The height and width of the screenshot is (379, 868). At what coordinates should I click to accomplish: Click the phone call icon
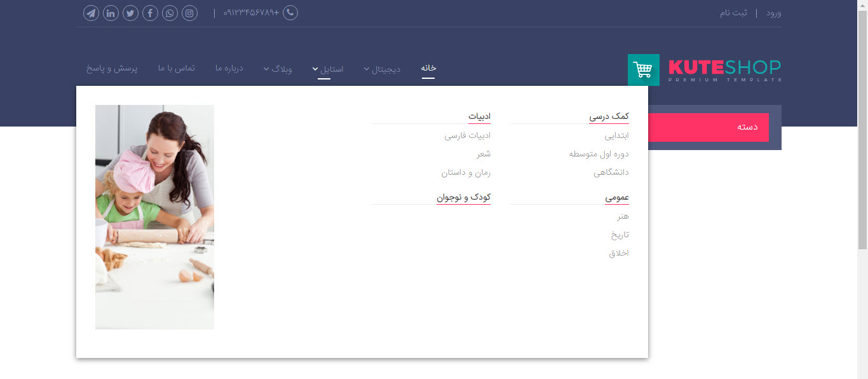click(290, 13)
